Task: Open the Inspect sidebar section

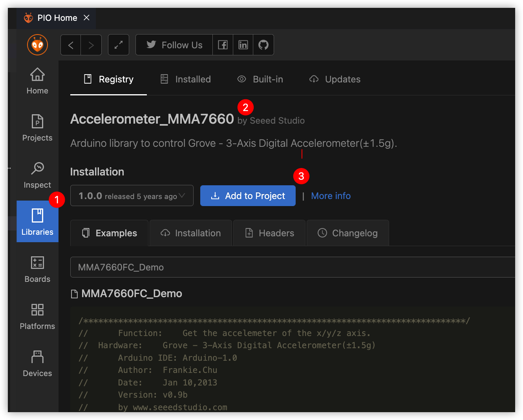Action: pos(37,175)
